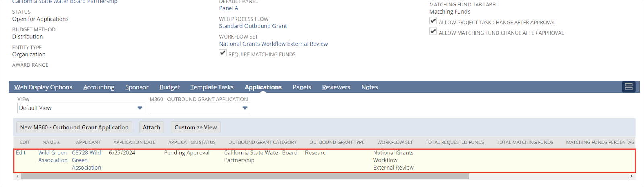This screenshot has height=187, width=644.
Task: Click the Customize View button
Action: [x=196, y=127]
